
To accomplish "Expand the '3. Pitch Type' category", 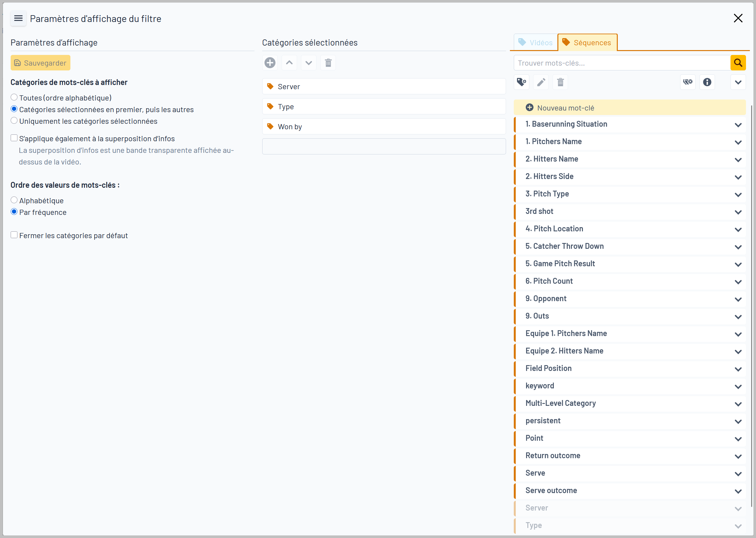I will click(x=738, y=195).
